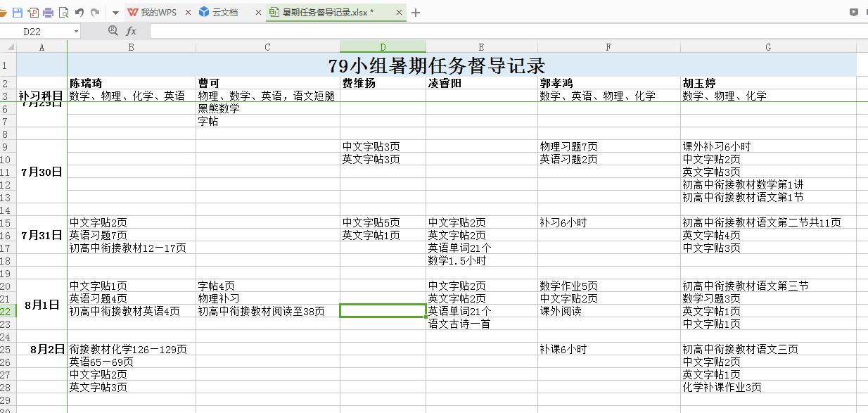Switch to the 云文档 tab
Screen dimensions: 868x413
tap(226, 13)
